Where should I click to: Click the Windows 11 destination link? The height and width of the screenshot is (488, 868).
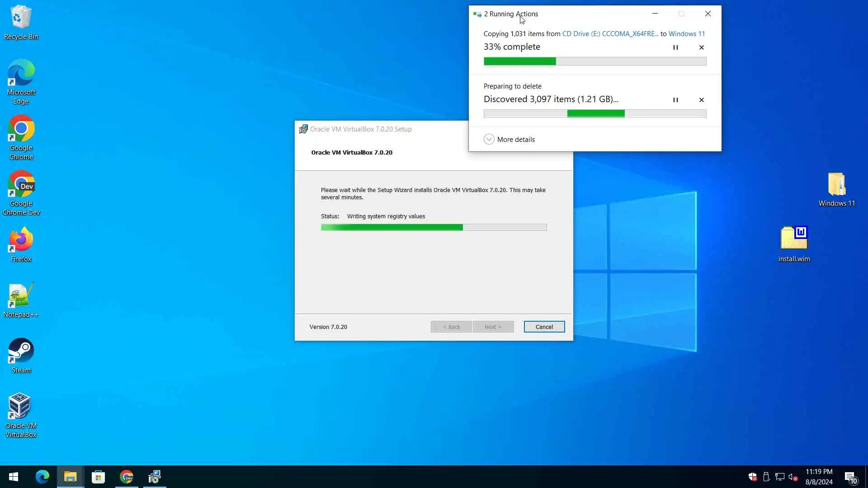(686, 34)
